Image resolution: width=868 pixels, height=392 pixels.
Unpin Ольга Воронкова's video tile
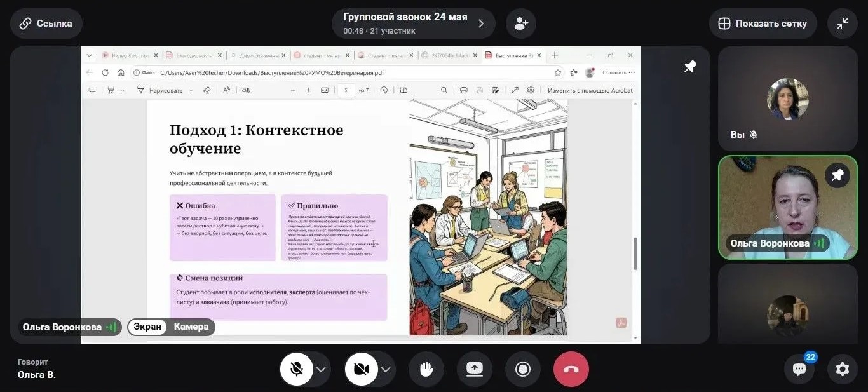pos(837,175)
